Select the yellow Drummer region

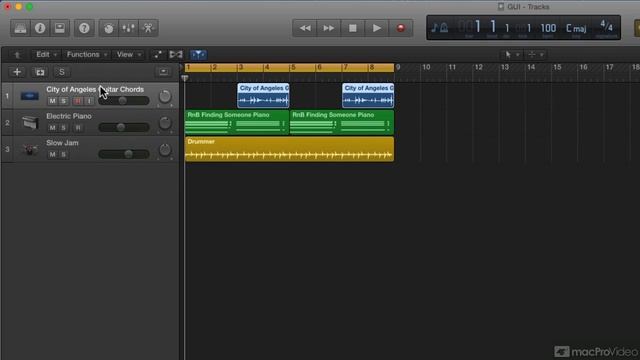pos(289,149)
